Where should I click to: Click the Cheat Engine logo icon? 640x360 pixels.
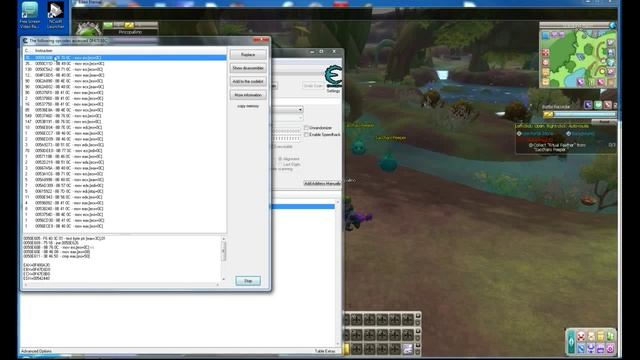(x=333, y=76)
